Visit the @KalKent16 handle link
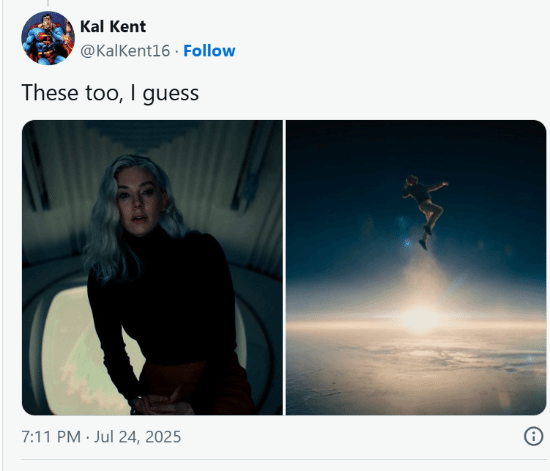550x471 pixels. (x=125, y=51)
